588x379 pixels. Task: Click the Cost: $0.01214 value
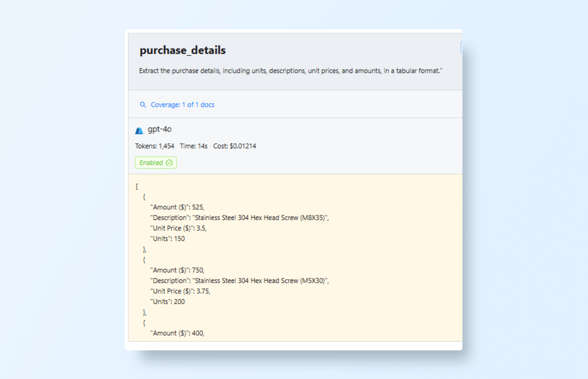click(x=235, y=146)
